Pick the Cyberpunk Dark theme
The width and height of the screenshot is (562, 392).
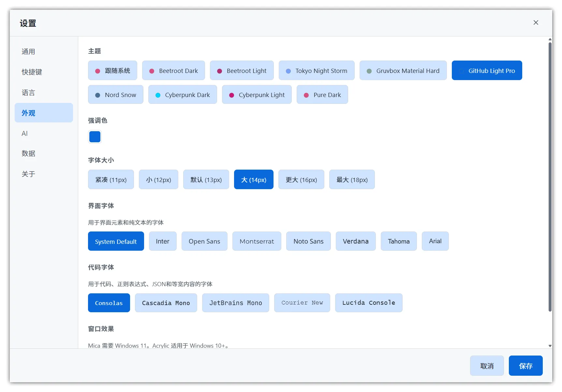[x=183, y=95]
